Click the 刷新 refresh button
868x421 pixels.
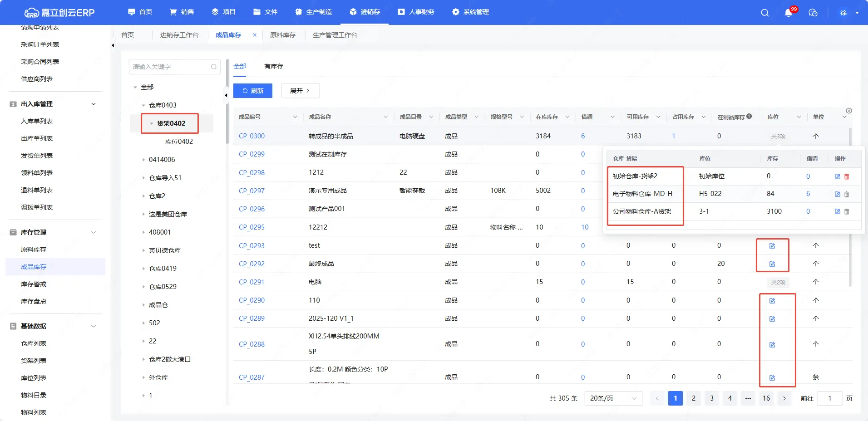253,91
